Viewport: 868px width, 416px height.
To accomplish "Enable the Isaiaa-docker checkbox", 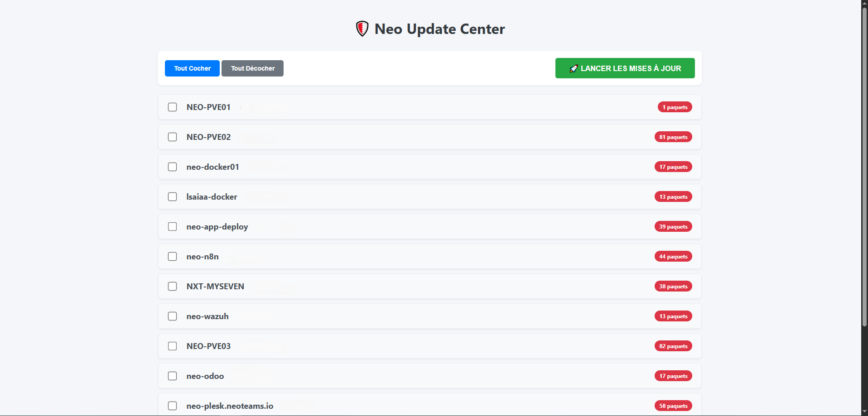I will (173, 197).
